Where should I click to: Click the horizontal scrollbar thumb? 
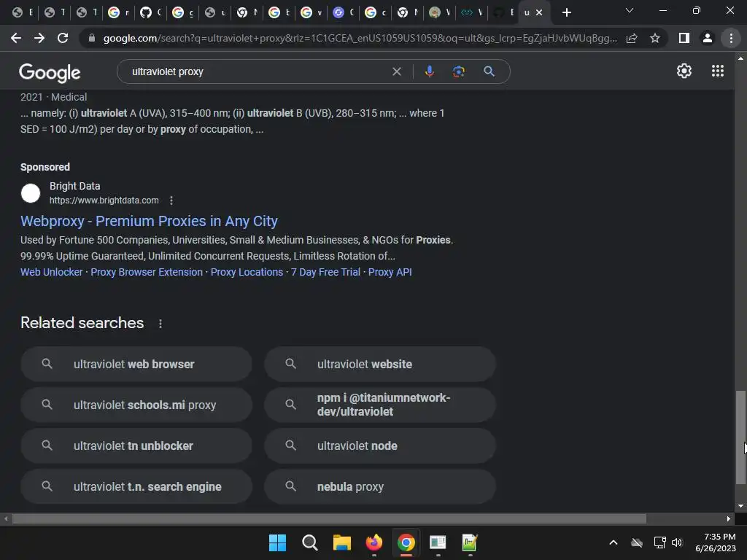click(329, 518)
